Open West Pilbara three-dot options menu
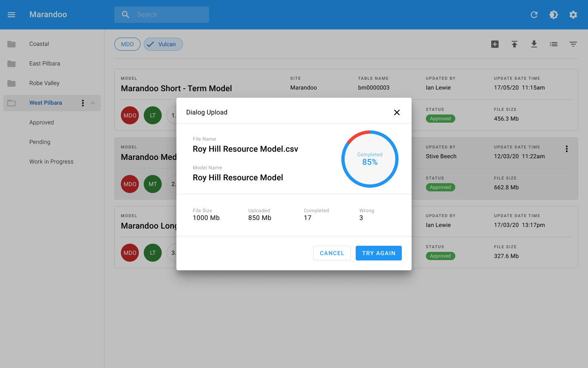Image resolution: width=588 pixels, height=368 pixels. pos(83,103)
